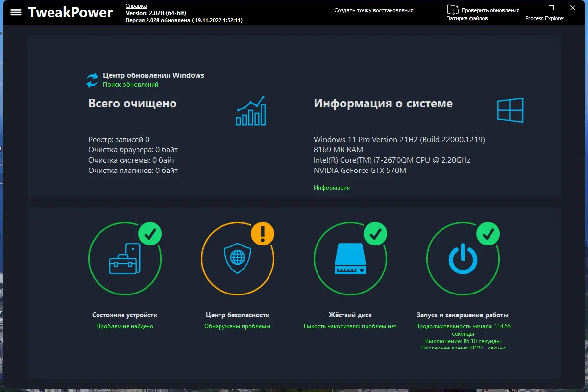Click Создать точку восстановления link

(374, 10)
